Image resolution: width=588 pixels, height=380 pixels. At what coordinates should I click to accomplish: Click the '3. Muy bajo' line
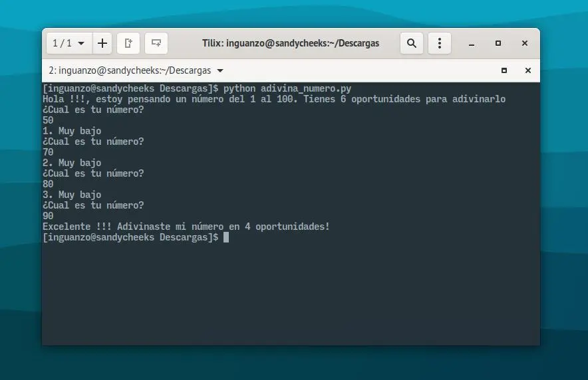click(72, 195)
